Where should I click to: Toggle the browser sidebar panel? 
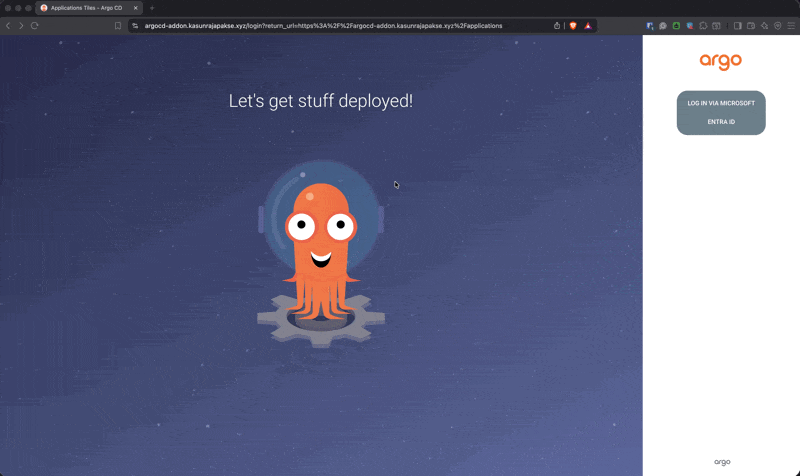pyautogui.click(x=738, y=26)
